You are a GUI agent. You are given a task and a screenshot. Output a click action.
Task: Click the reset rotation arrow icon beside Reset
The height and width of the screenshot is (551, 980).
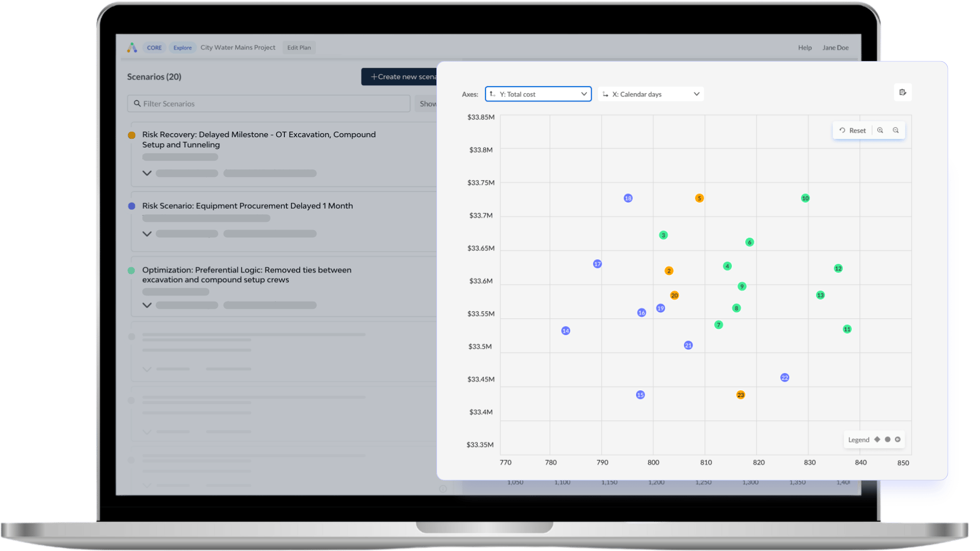[x=842, y=130]
